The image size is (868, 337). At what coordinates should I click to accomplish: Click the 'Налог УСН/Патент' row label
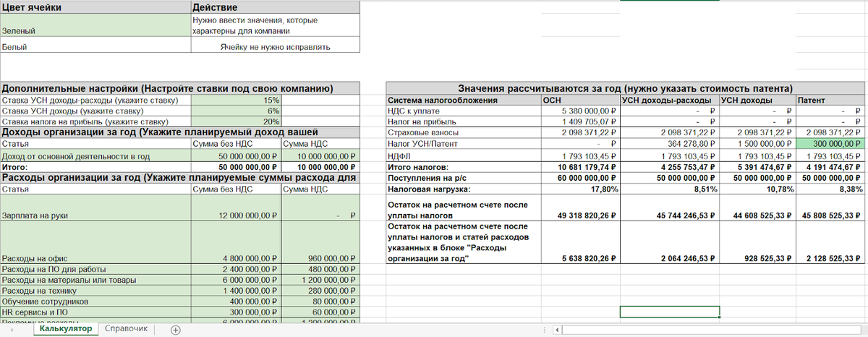(464, 144)
